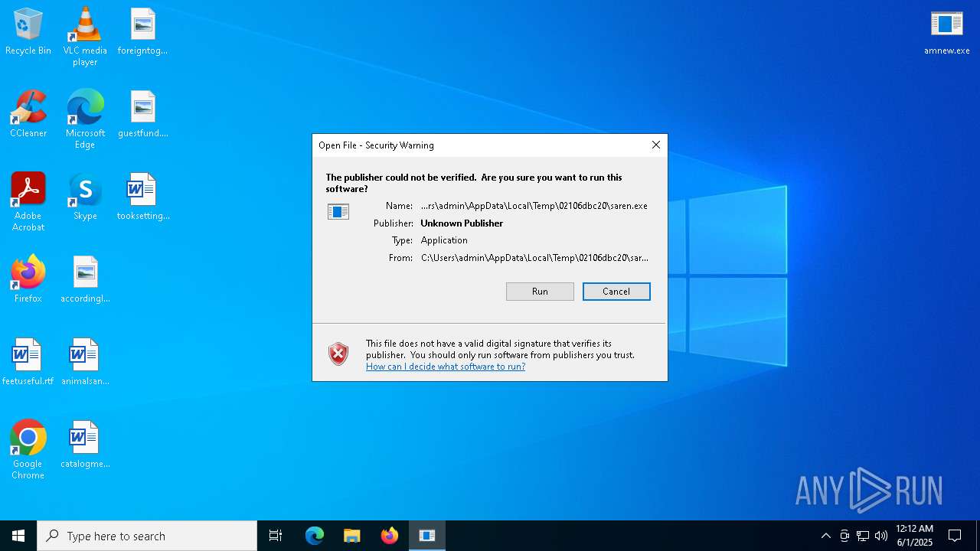Image resolution: width=980 pixels, height=551 pixels.
Task: Open the notification center
Action: click(x=955, y=536)
